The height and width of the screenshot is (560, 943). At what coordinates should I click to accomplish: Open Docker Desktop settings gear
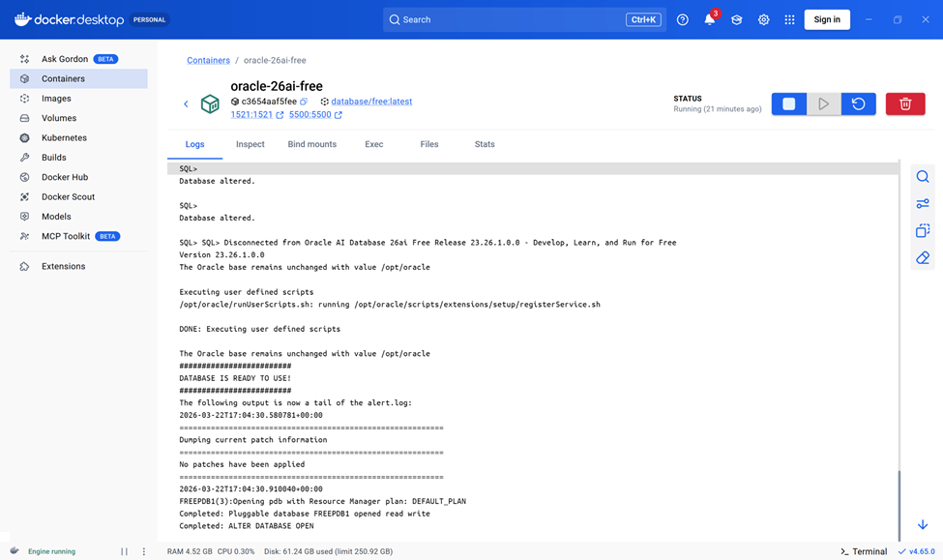point(763,19)
